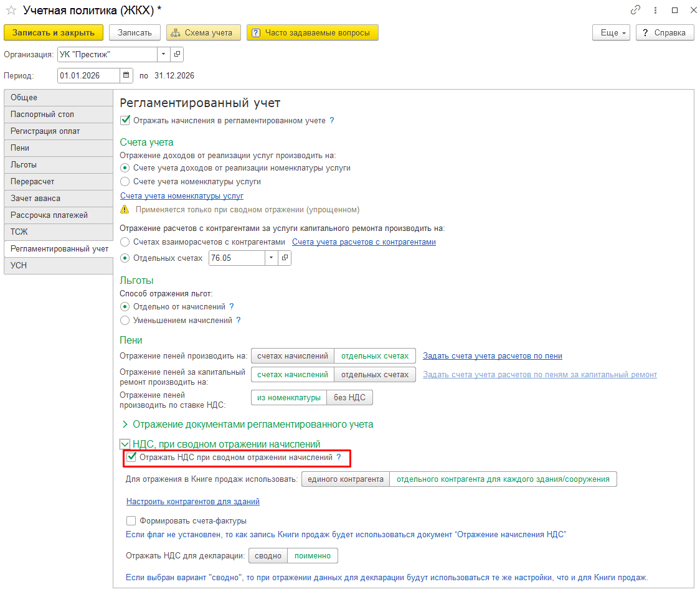Set VAT declaration reflection to 'сводно'
The height and width of the screenshot is (597, 700).
[x=268, y=556]
